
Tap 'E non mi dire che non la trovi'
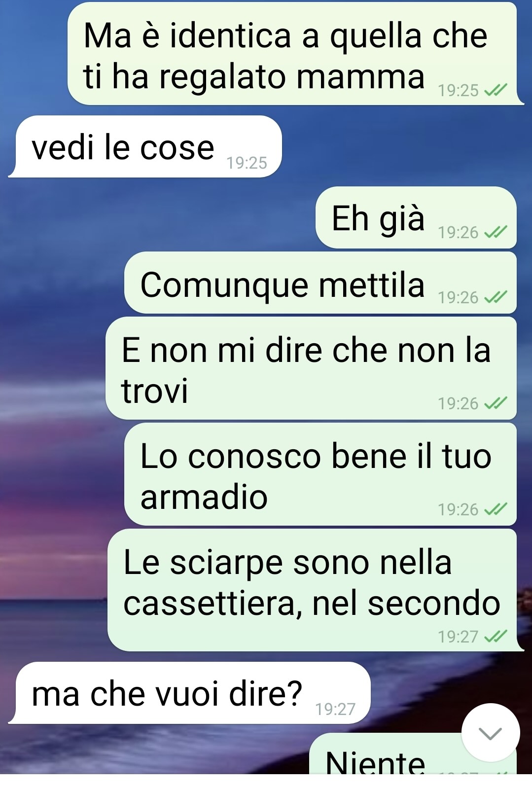click(x=311, y=368)
